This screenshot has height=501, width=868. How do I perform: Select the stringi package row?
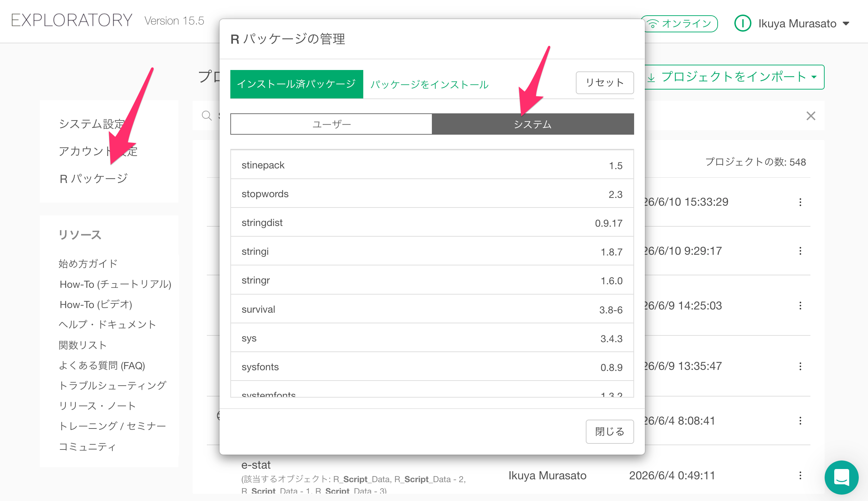coord(432,251)
